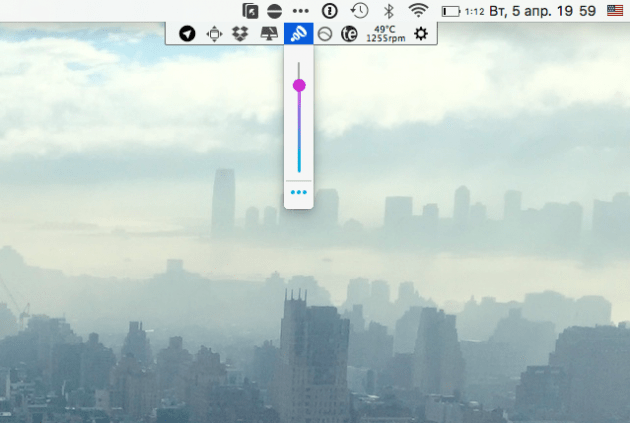Show battery status with 1:12 remaining
Screen dimensions: 630x423
coord(463,10)
